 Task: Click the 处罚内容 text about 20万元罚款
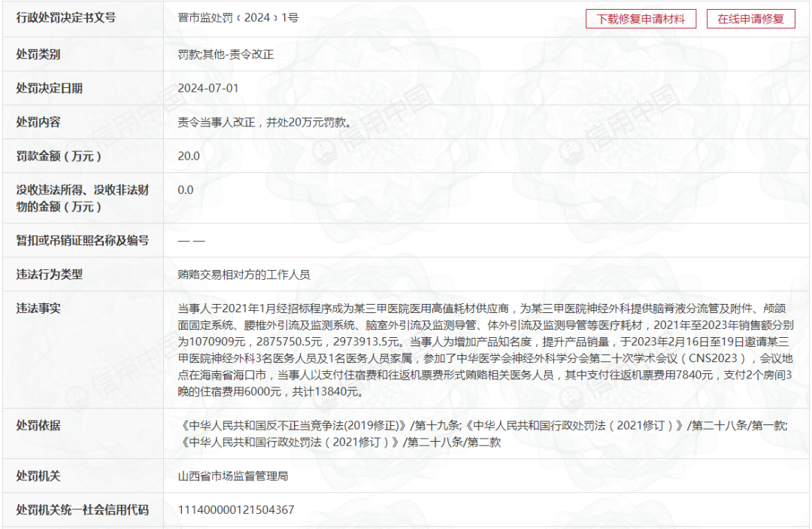pyautogui.click(x=264, y=122)
